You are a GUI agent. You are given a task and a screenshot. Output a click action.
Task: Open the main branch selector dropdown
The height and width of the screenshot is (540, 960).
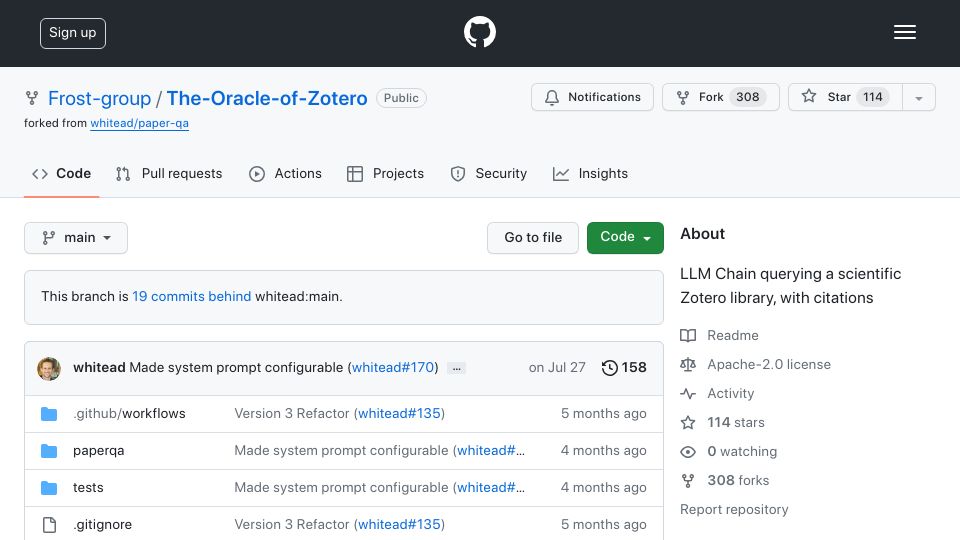click(x=76, y=238)
